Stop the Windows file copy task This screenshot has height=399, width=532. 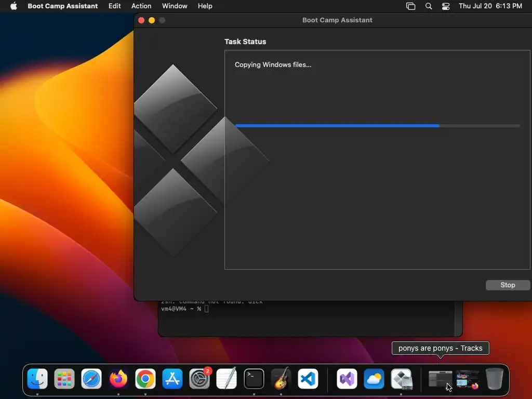pyautogui.click(x=508, y=285)
